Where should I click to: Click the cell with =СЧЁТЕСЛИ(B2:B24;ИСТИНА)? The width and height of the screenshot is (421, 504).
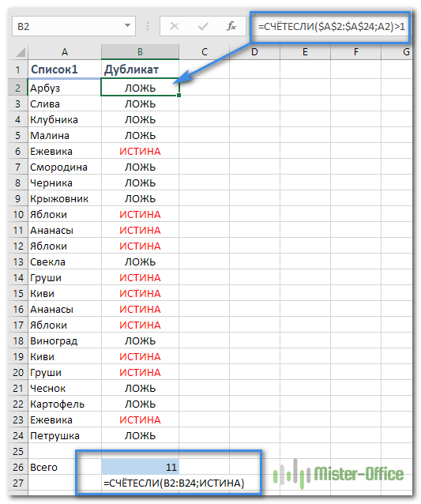tap(174, 483)
